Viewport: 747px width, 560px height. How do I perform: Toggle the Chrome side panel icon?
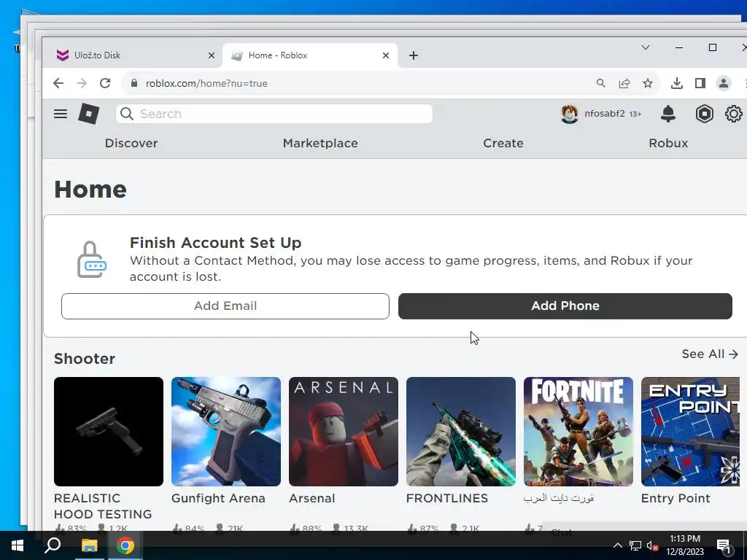(x=700, y=83)
